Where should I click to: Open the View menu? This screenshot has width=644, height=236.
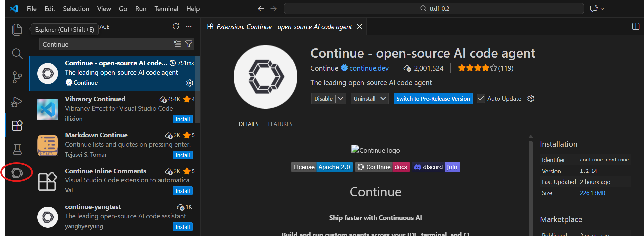pos(104,9)
